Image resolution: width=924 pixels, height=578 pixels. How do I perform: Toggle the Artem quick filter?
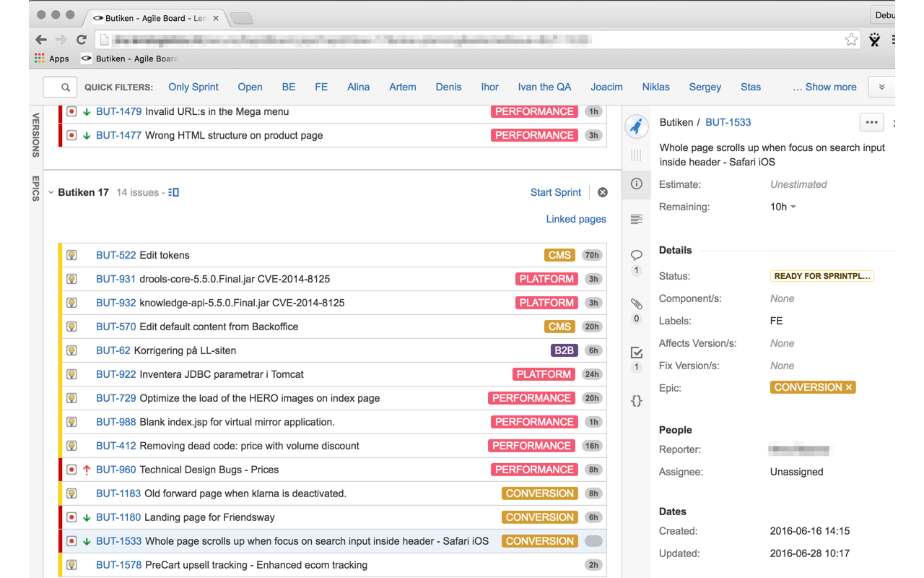pos(403,87)
